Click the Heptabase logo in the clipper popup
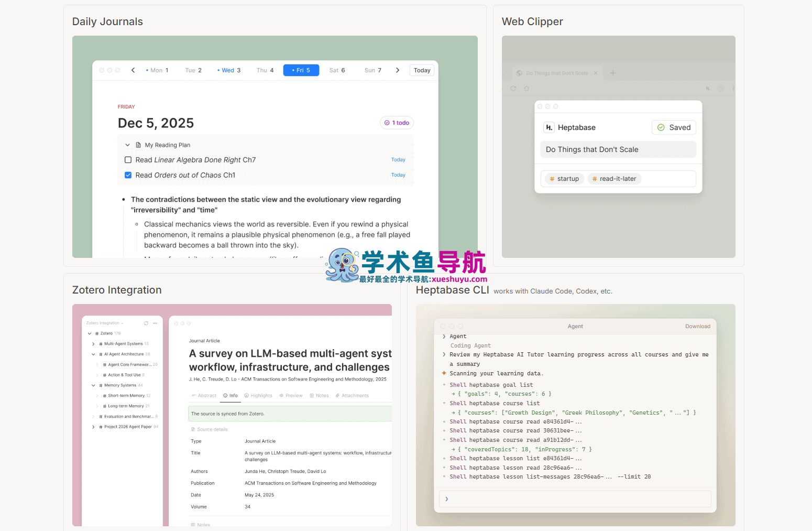The image size is (812, 531). 549,127
